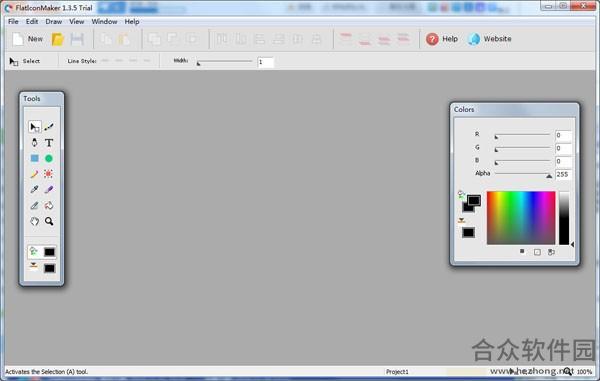Activate the Eyedropper tool
Image resolution: width=600 pixels, height=381 pixels.
tap(34, 189)
